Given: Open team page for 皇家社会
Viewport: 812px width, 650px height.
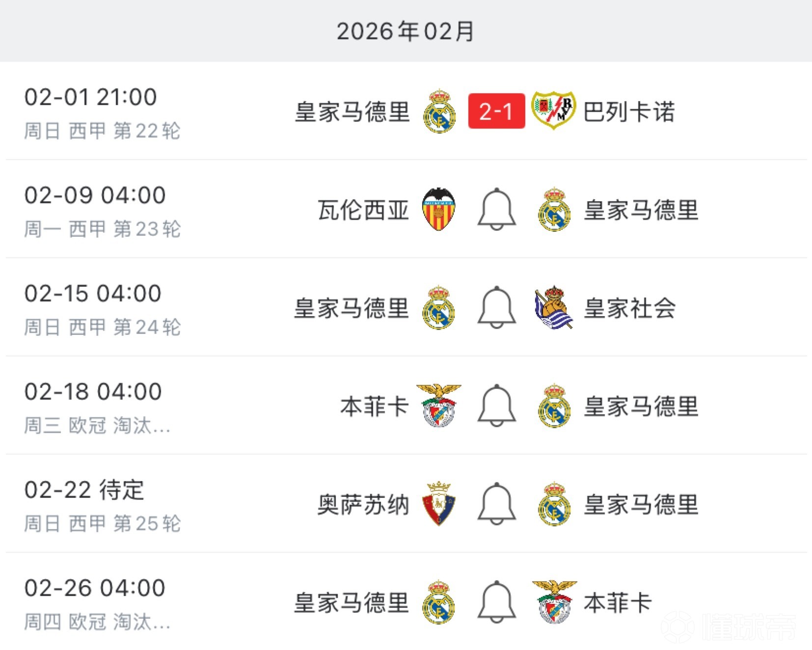Looking at the screenshot, I should tap(629, 308).
